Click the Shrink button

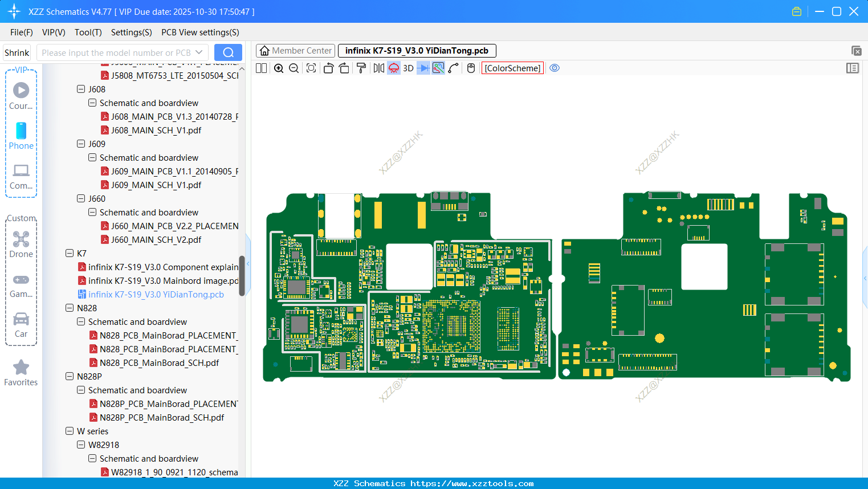click(17, 52)
